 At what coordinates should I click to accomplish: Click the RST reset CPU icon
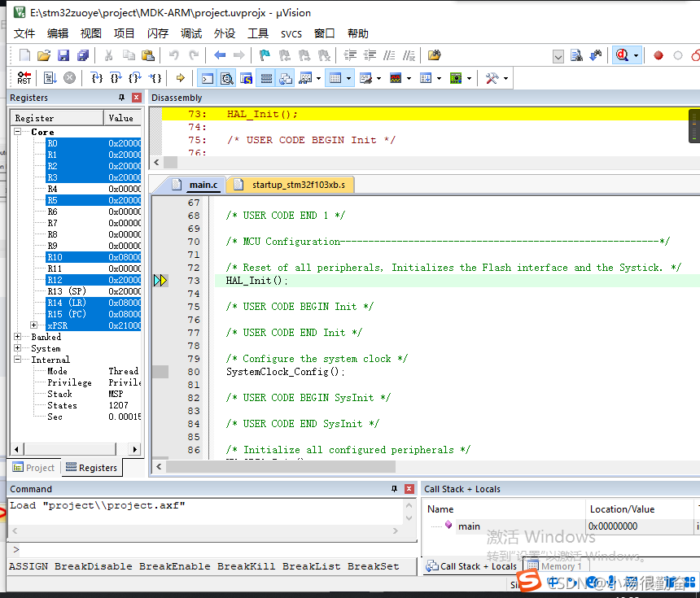[x=24, y=78]
